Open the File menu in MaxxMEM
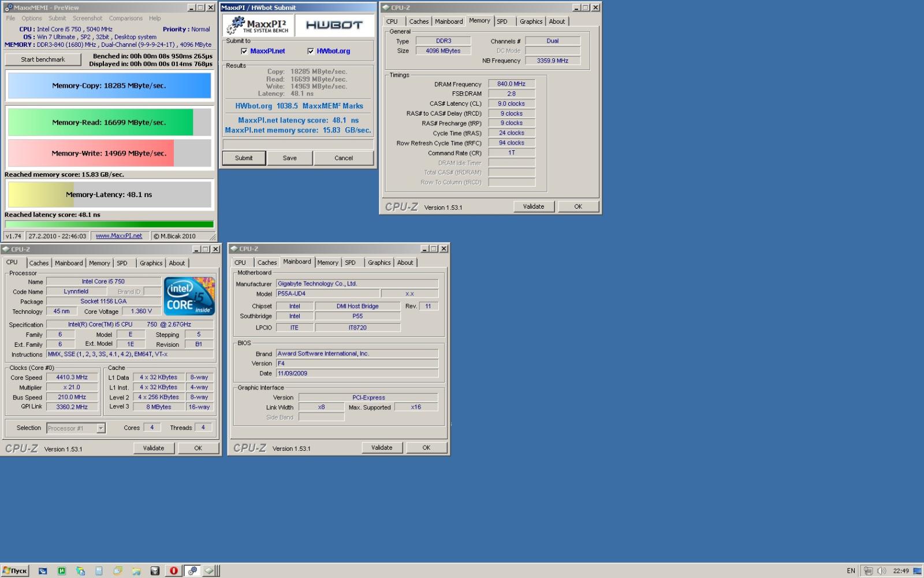 coord(10,18)
